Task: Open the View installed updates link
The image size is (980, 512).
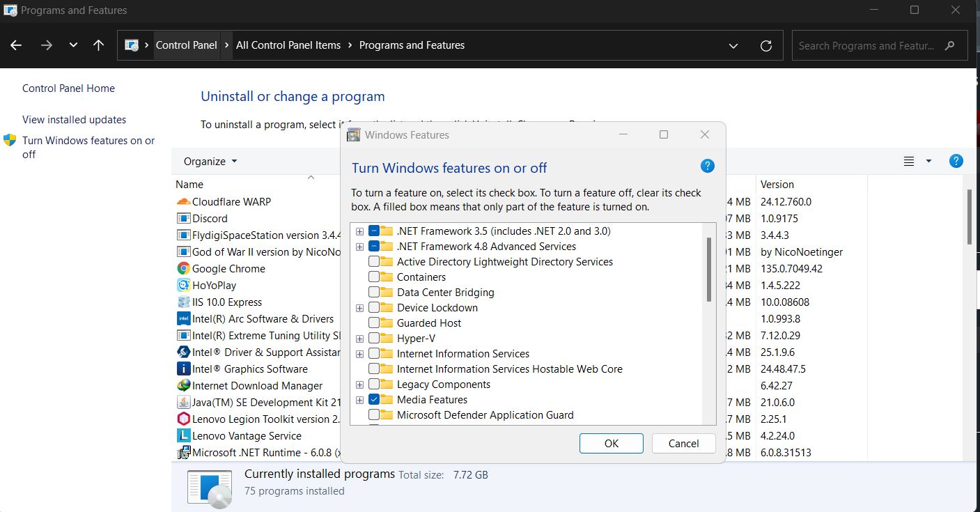Action: click(75, 120)
